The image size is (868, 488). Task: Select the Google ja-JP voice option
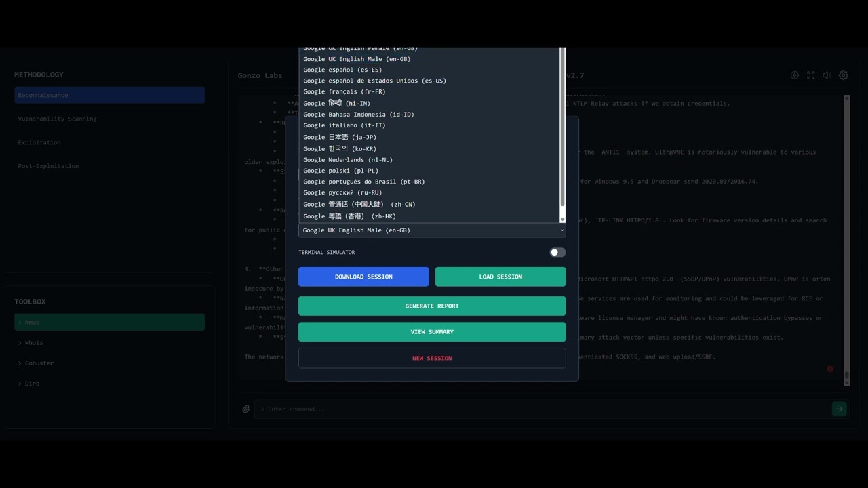[x=429, y=137]
